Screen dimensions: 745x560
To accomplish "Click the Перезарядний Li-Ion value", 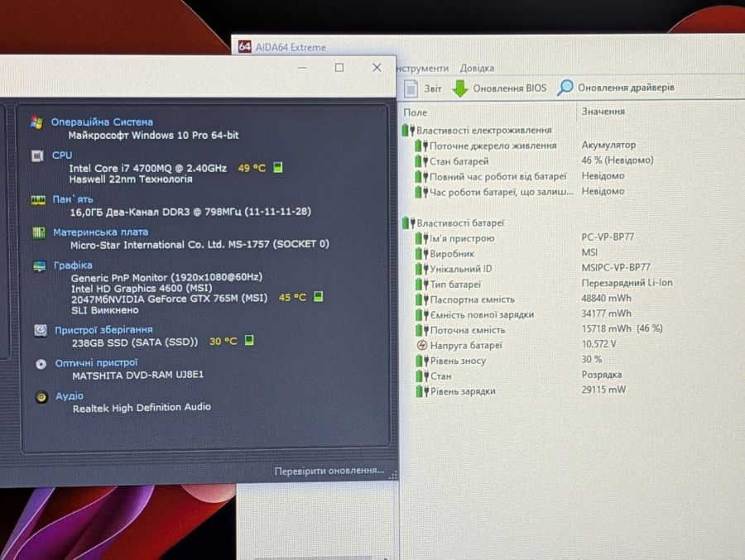I will tap(627, 283).
